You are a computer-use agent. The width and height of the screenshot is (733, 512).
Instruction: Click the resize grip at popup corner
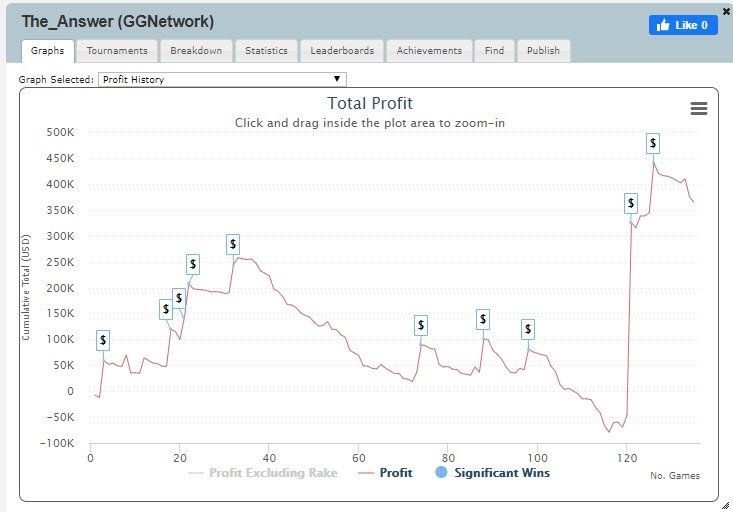click(726, 505)
